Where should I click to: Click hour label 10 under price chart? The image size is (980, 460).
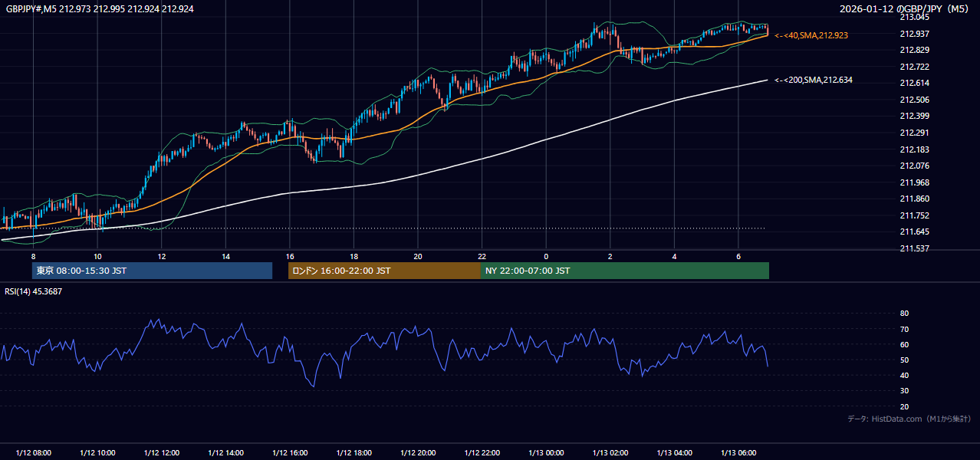pyautogui.click(x=97, y=256)
